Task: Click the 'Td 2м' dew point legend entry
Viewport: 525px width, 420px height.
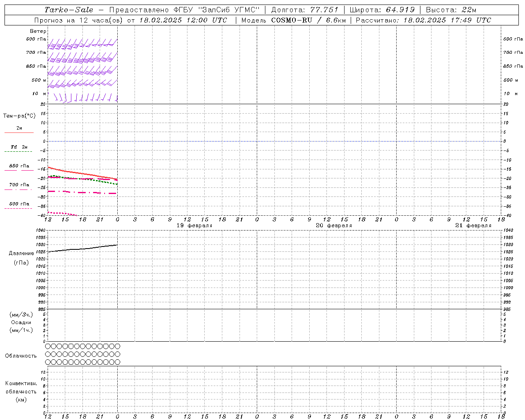Action: [19, 147]
